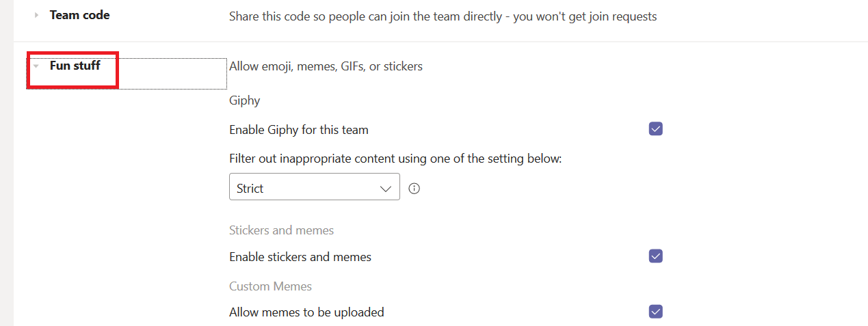Select the Team code heading
Viewport: 868px width, 326px height.
(79, 15)
